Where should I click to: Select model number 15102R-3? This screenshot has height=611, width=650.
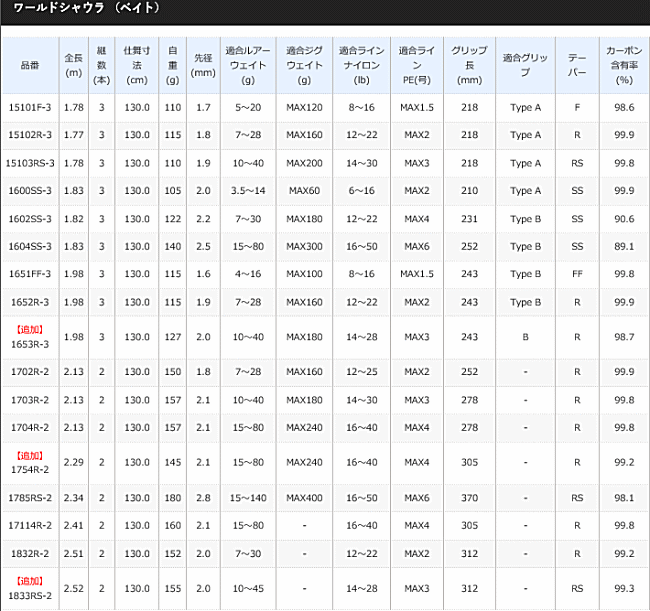30,135
